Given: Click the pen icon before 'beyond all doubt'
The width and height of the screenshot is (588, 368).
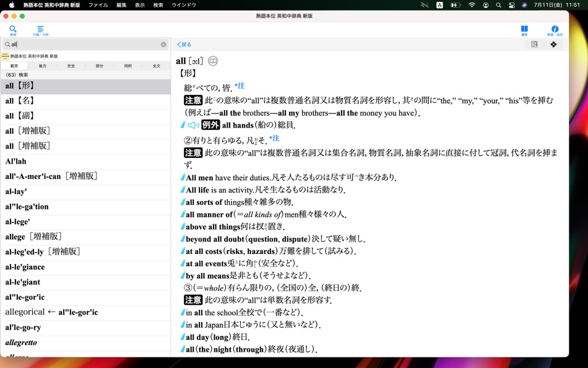Looking at the screenshot, I should (x=183, y=239).
